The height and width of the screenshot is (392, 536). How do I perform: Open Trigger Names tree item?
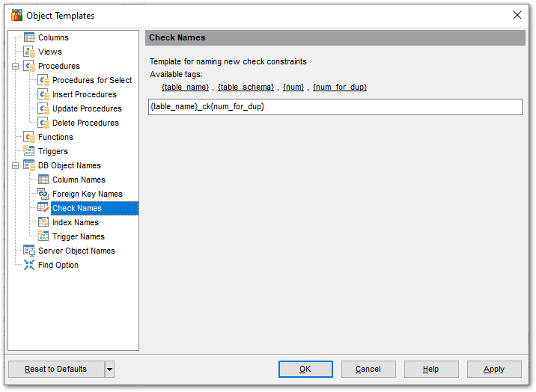78,236
